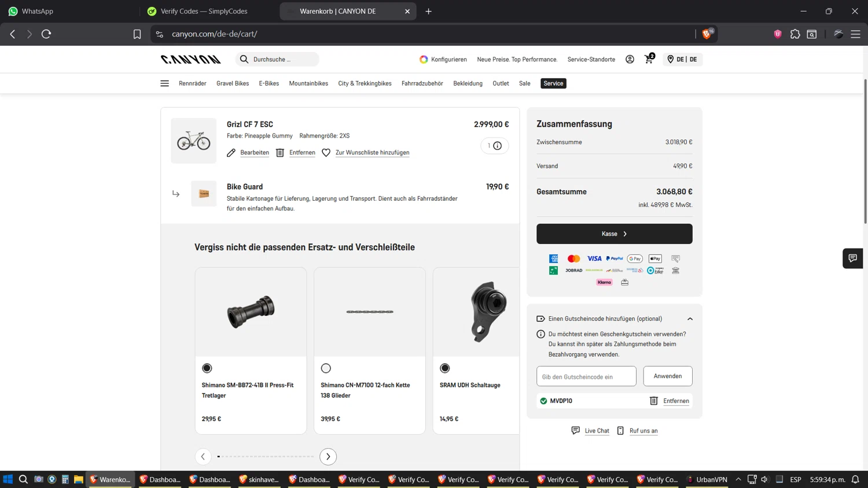
Task: Click the trash icon for coupon MVDP10
Action: coord(654,401)
